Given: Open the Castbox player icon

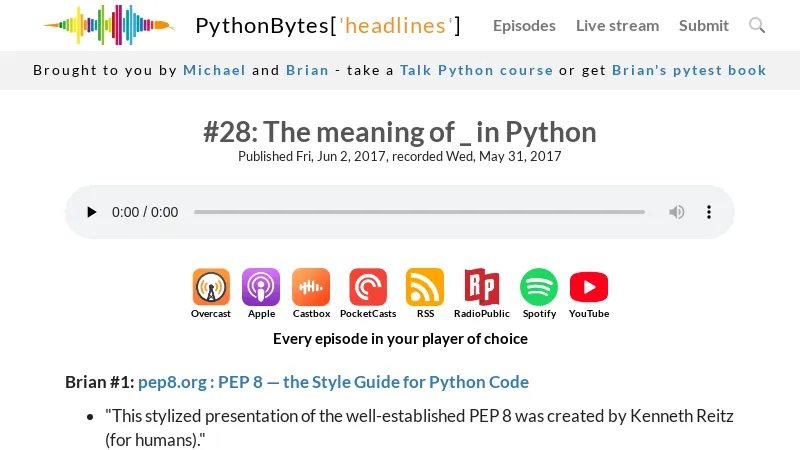Looking at the screenshot, I should [x=311, y=288].
